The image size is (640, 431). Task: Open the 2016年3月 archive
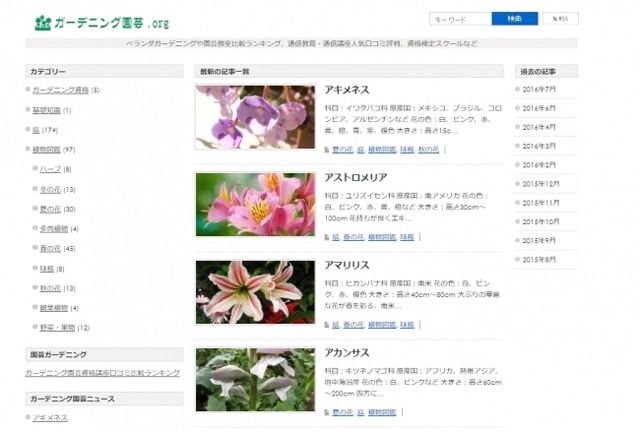pos(539,146)
